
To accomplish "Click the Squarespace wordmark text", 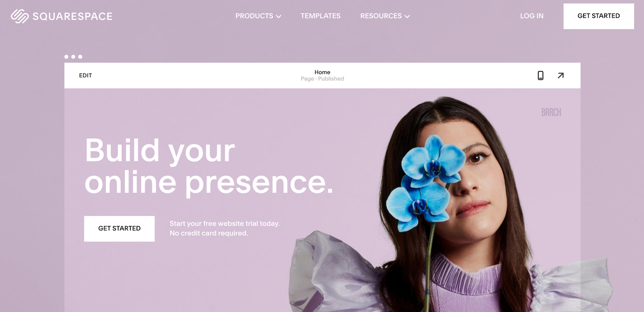I will coord(72,16).
